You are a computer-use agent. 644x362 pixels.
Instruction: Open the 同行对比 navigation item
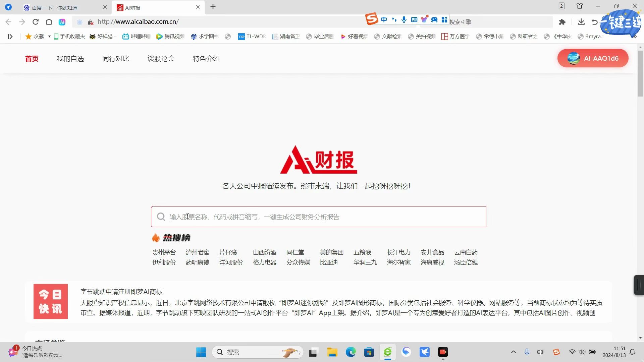(116, 59)
